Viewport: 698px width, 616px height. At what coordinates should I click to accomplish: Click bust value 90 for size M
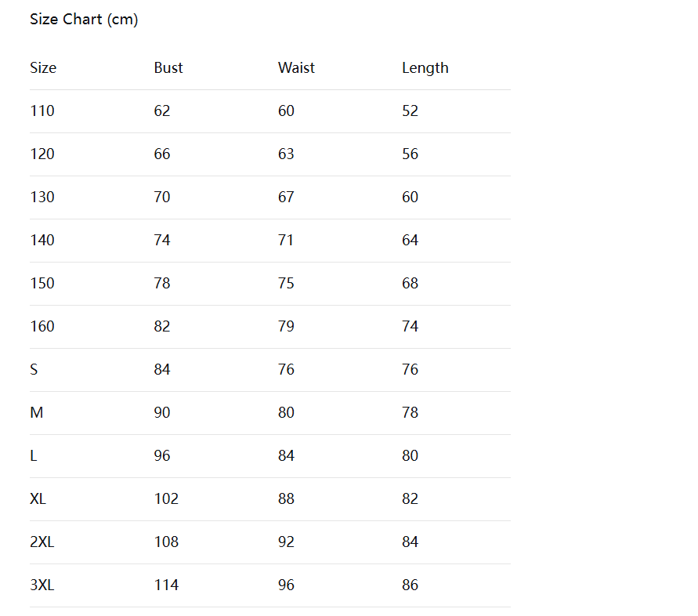162,412
